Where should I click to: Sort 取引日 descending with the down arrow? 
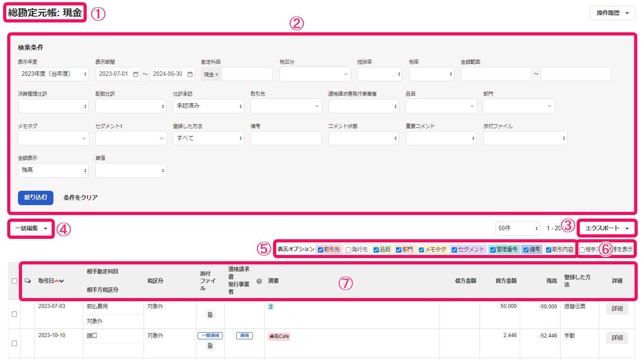point(62,281)
